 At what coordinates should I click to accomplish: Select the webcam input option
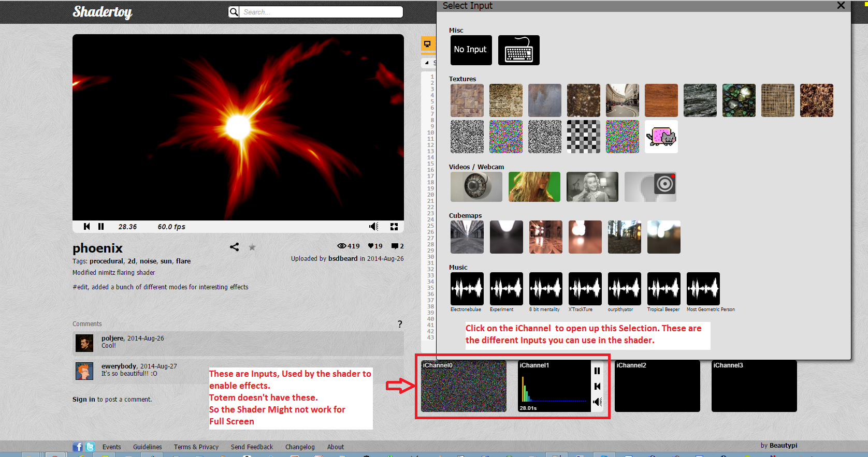pyautogui.click(x=650, y=187)
